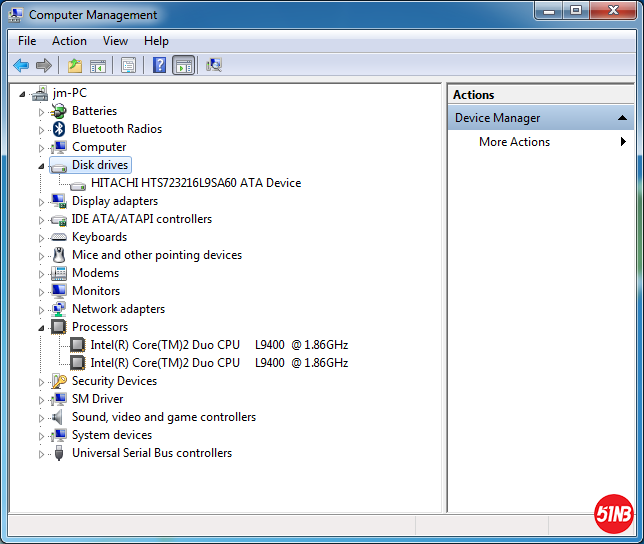This screenshot has height=544, width=644.
Task: Expand the Network adapters category
Action: [x=42, y=309]
